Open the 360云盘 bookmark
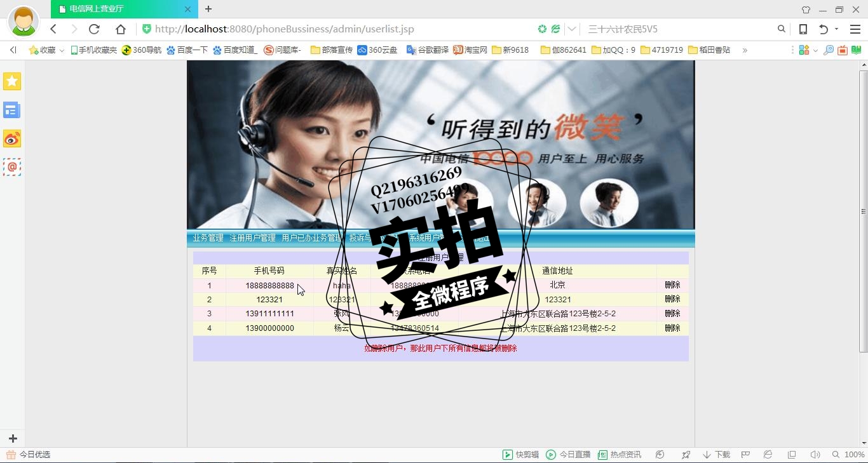The image size is (868, 463). (377, 50)
